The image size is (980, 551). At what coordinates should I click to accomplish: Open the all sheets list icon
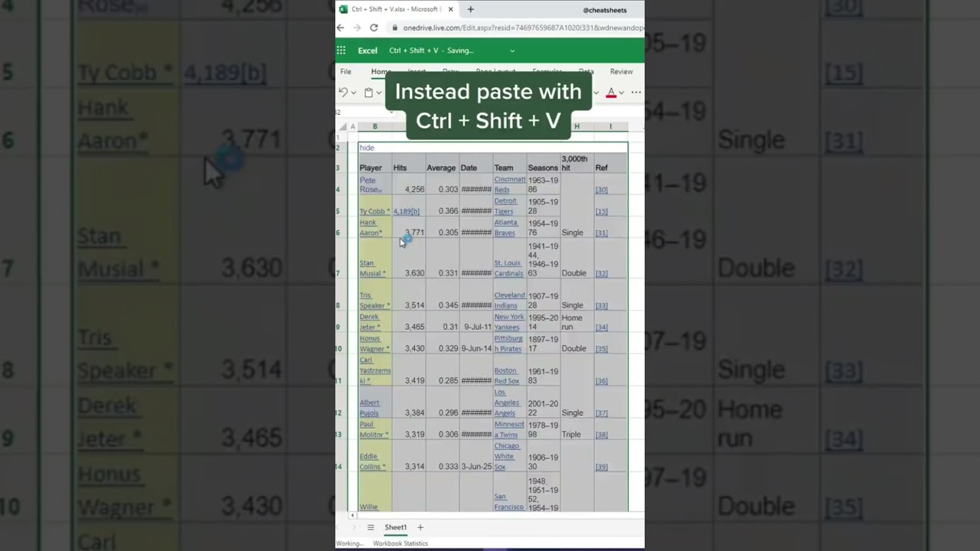[x=371, y=527]
